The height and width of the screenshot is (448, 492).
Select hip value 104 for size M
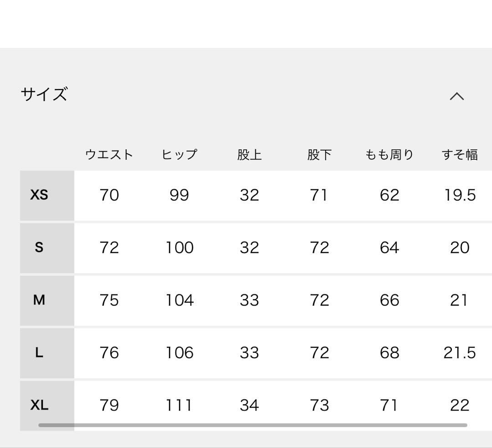click(180, 300)
